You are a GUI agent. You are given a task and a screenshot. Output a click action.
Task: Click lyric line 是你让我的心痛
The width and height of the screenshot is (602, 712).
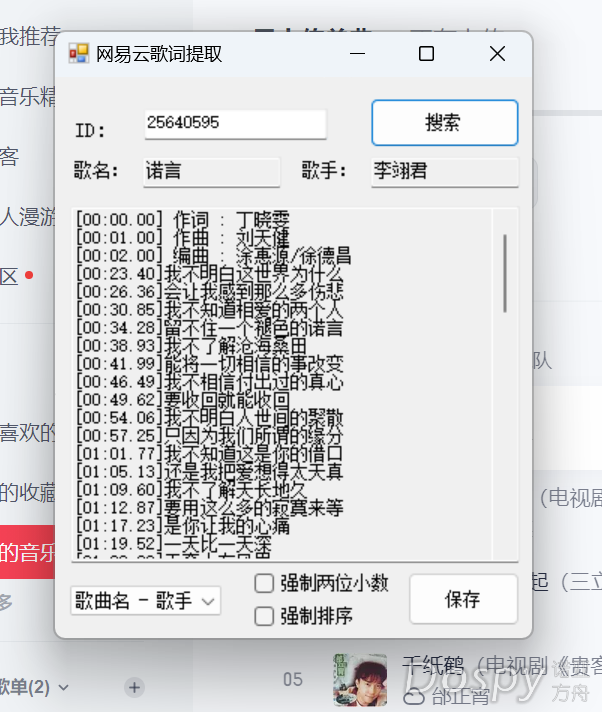183,525
